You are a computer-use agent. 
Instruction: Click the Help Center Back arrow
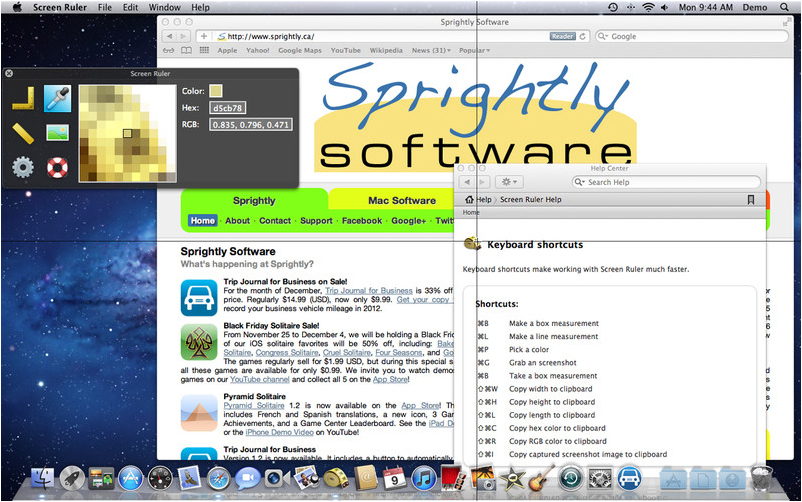click(467, 182)
